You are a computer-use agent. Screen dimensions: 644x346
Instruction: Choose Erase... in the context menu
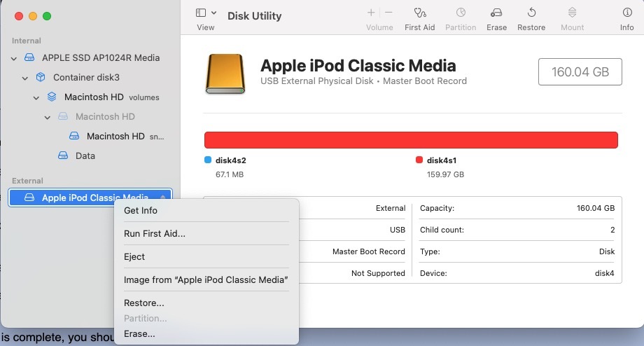click(x=139, y=334)
